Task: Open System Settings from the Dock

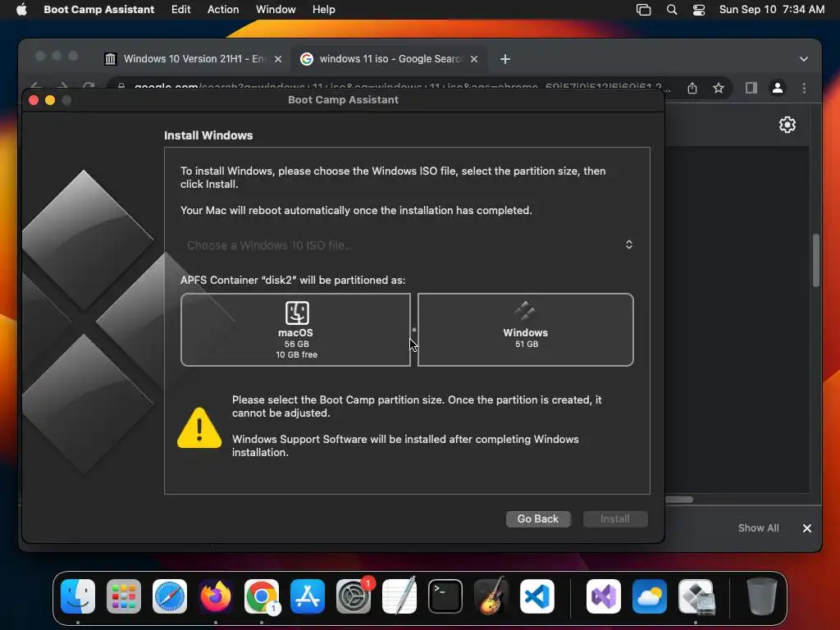Action: tap(354, 596)
